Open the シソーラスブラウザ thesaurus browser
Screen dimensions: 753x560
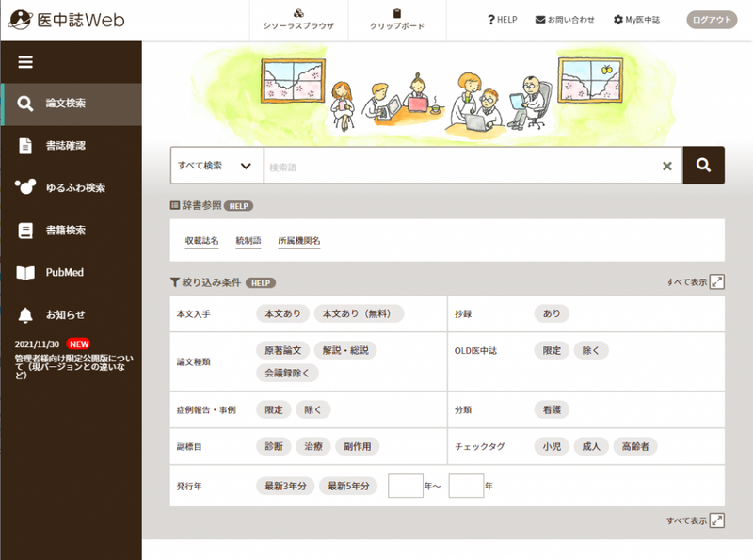298,20
